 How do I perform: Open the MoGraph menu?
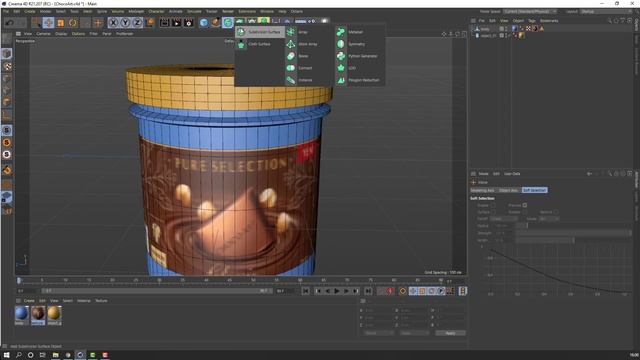pyautogui.click(x=136, y=11)
